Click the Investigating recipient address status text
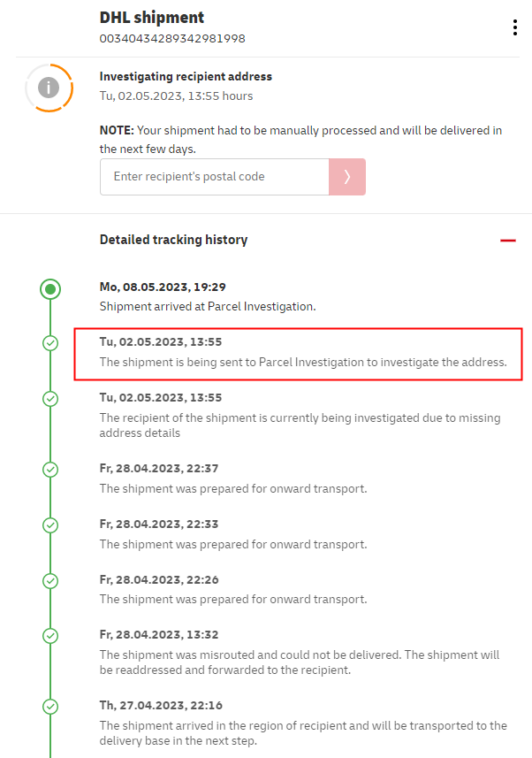This screenshot has height=758, width=532. [x=186, y=77]
